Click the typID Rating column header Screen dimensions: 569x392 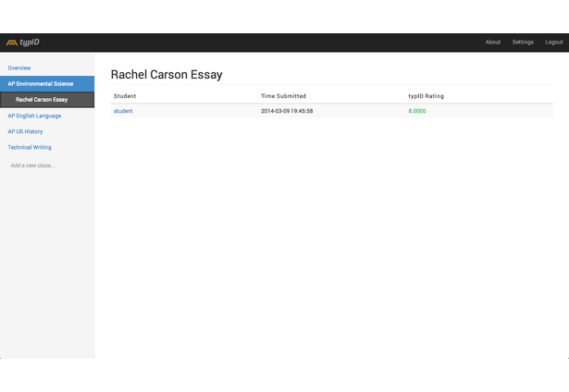(x=426, y=96)
